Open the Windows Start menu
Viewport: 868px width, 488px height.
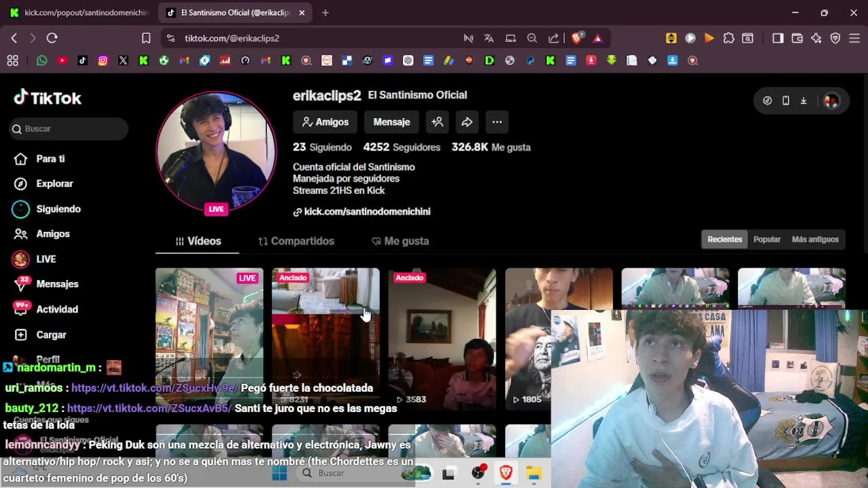[279, 473]
